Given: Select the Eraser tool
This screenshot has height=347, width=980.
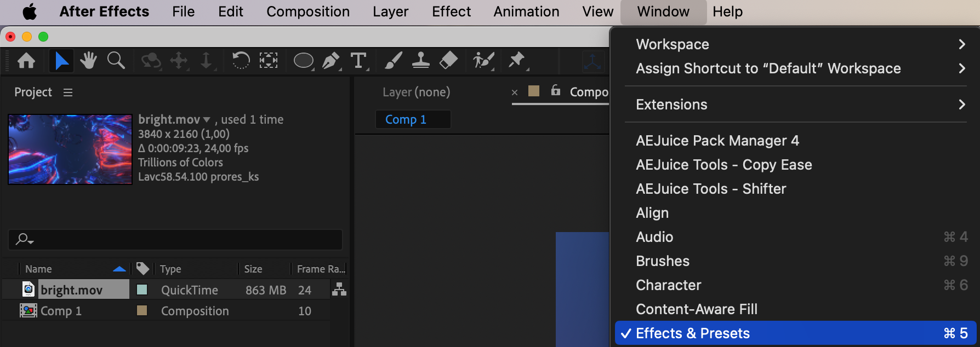Looking at the screenshot, I should tap(448, 60).
